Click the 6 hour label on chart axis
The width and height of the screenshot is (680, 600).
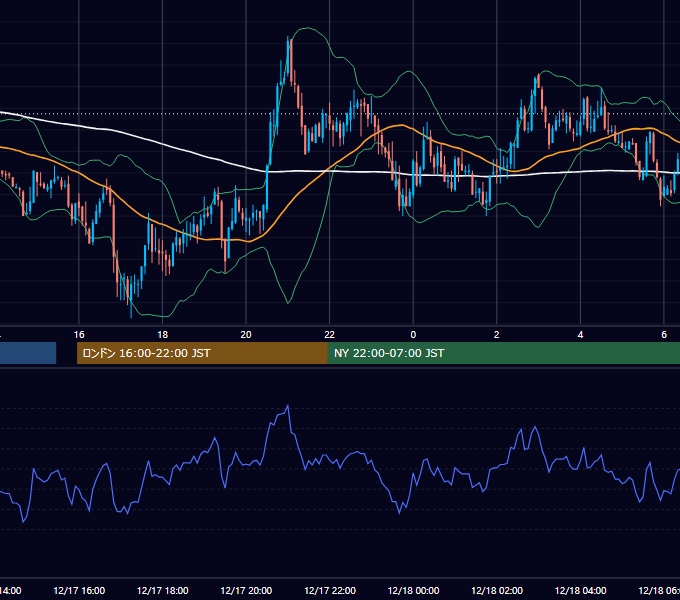coord(664,335)
